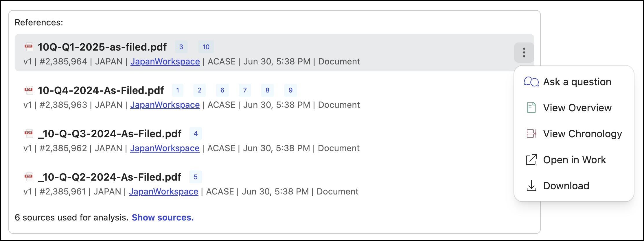Viewport: 644px width, 241px height.
Task: Click the Download arrow icon
Action: pos(531,186)
